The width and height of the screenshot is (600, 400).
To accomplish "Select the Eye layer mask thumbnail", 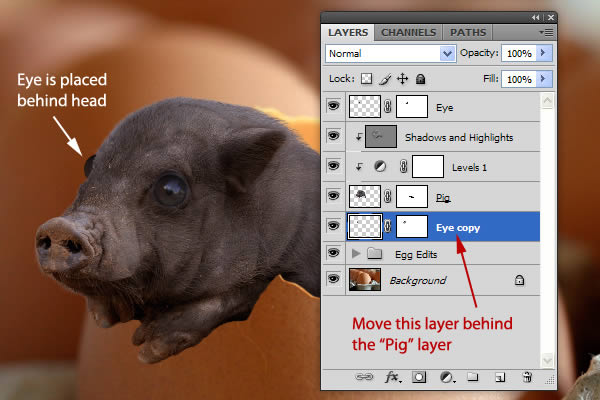I will point(412,106).
